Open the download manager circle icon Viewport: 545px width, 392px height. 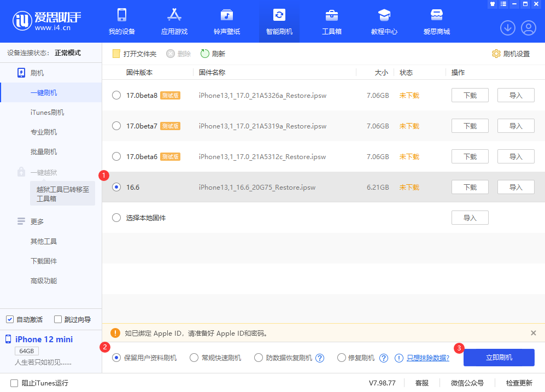click(x=507, y=27)
